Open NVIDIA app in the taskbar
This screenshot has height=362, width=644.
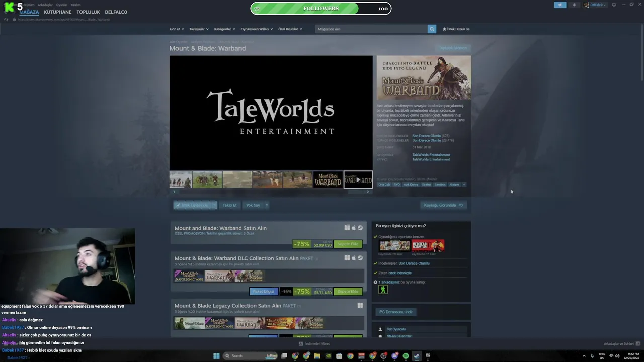coord(328,356)
